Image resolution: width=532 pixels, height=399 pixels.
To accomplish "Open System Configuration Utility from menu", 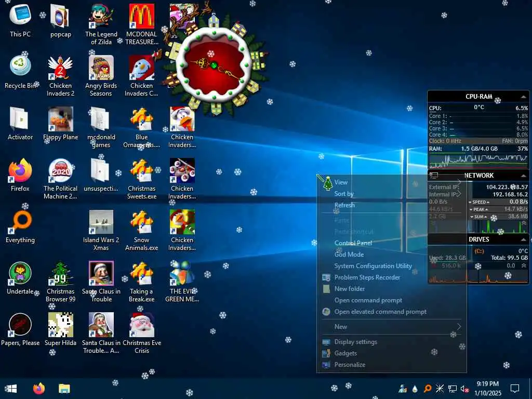I will (392, 266).
